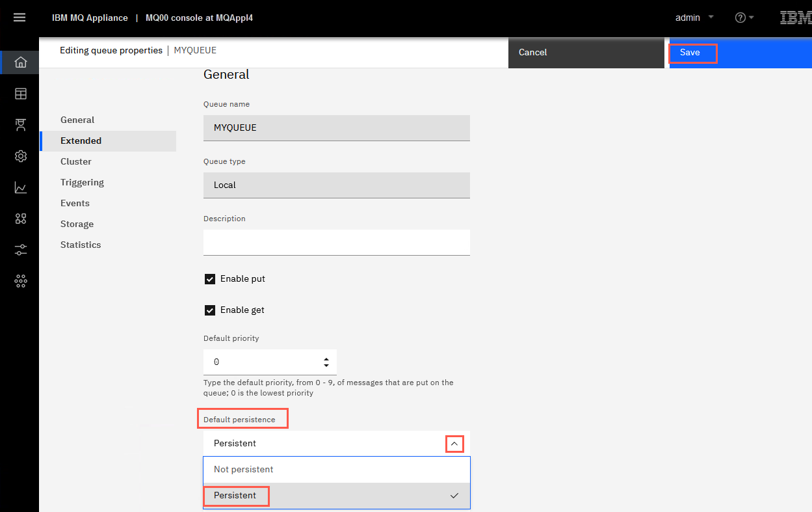This screenshot has width=812, height=512.
Task: Click MQ00 console at MQAppl4 text
Action: [199, 18]
